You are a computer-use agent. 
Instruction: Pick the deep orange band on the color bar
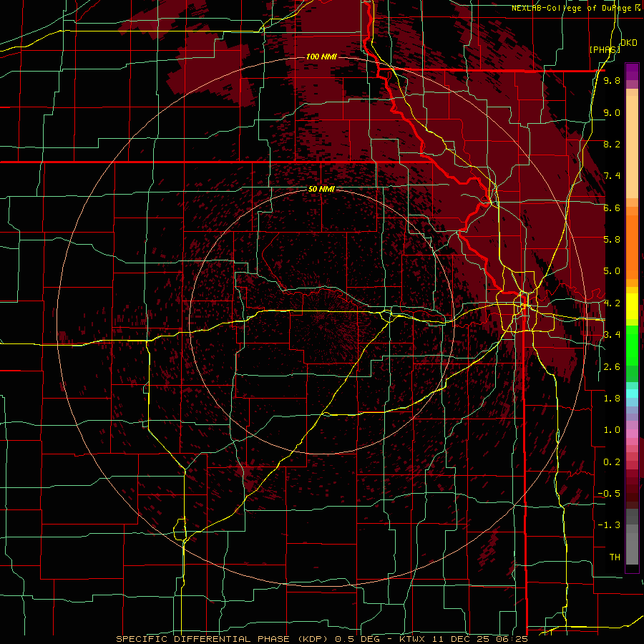632,246
